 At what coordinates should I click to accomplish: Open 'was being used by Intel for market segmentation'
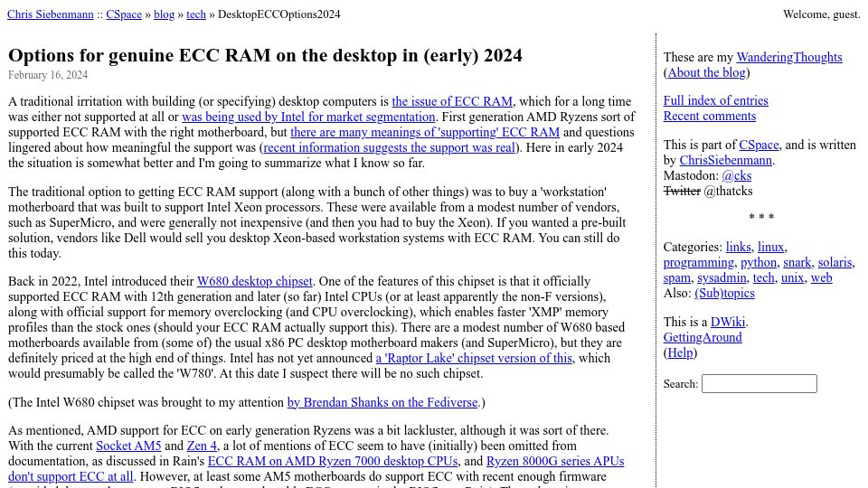tap(308, 117)
